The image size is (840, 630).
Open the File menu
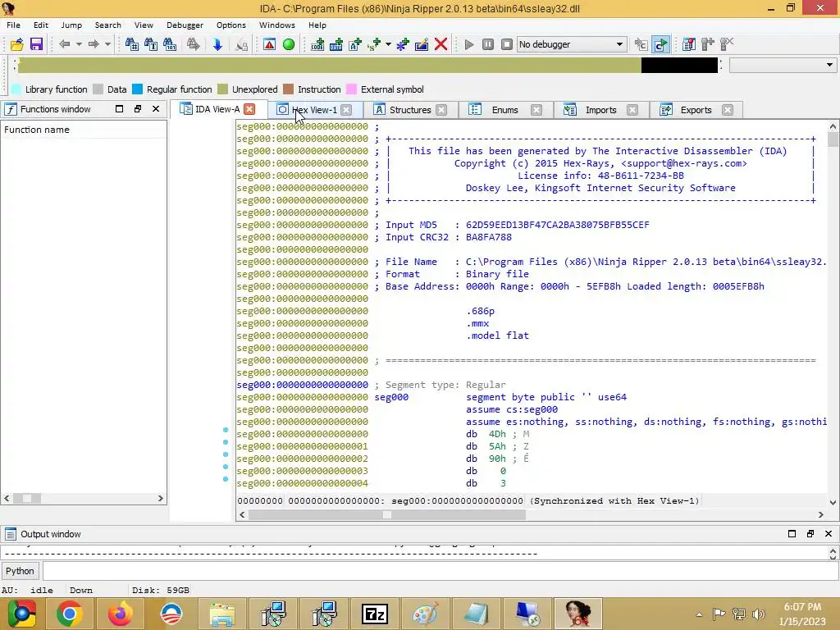13,25
